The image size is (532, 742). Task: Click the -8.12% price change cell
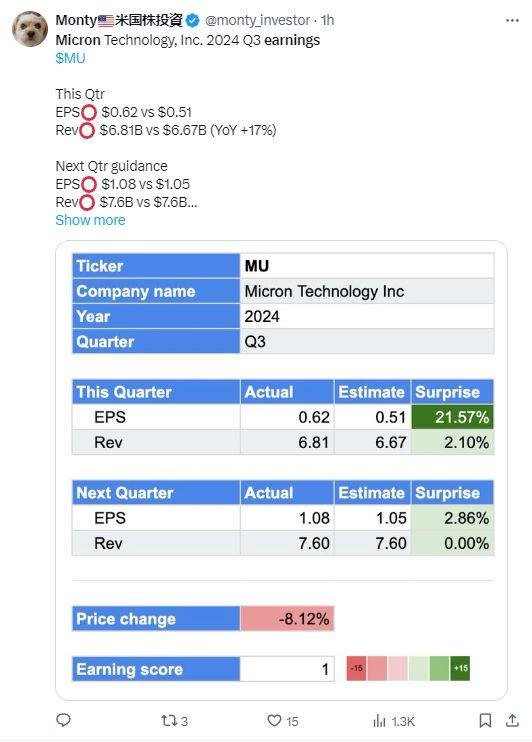click(x=287, y=618)
